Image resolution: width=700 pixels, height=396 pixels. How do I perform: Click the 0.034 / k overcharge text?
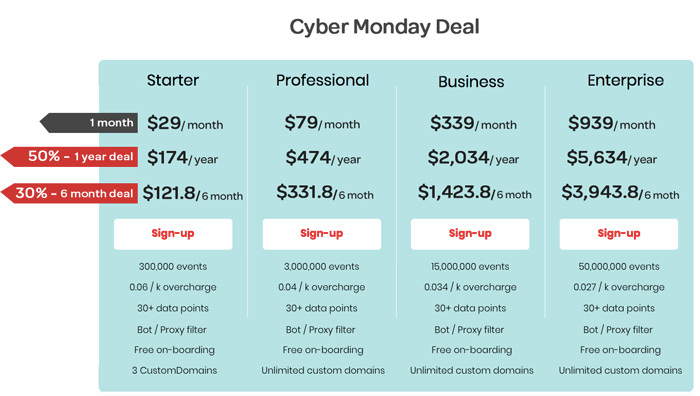point(470,287)
